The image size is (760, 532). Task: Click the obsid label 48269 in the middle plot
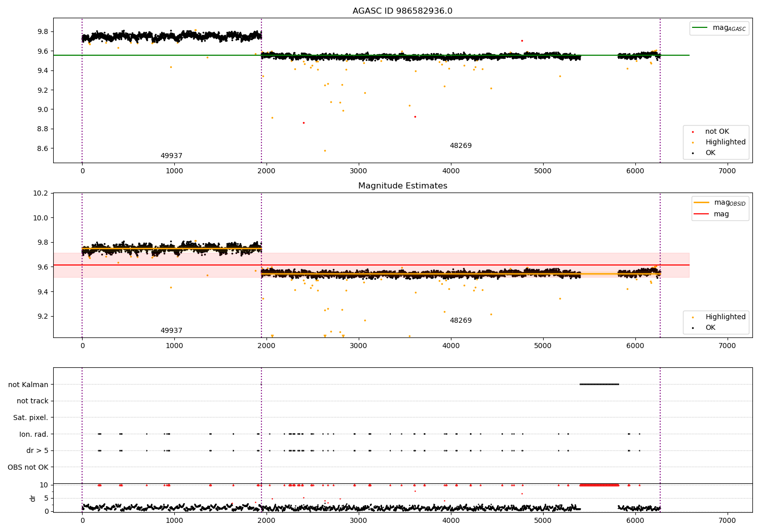[x=461, y=321]
